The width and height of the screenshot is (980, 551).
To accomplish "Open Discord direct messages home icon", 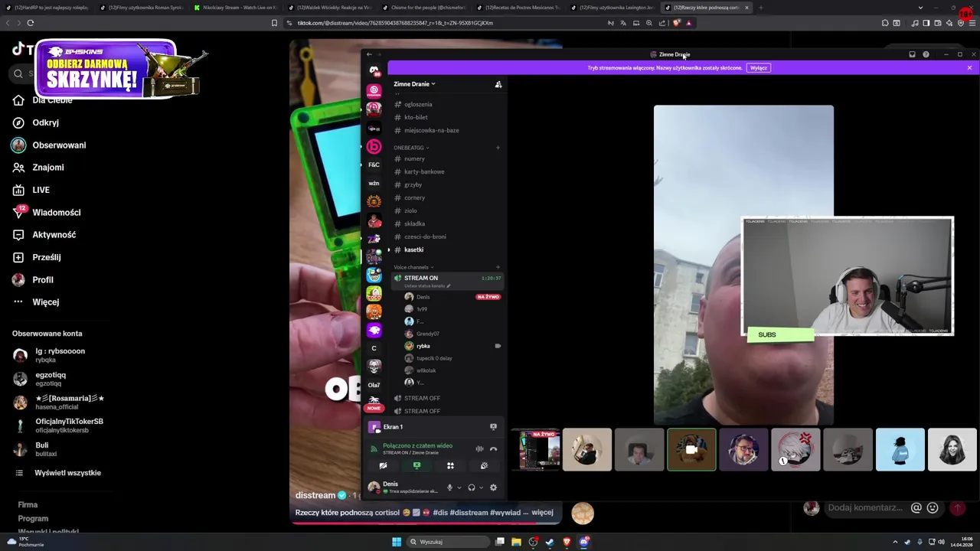I will click(374, 70).
